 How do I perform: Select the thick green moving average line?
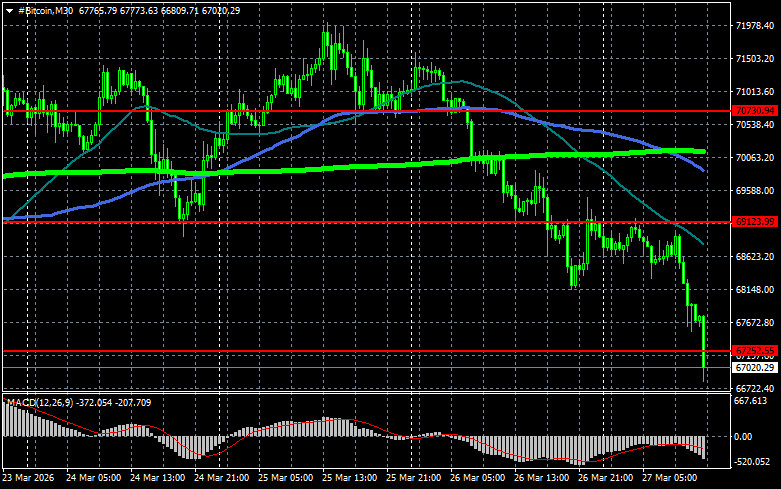tap(300, 168)
